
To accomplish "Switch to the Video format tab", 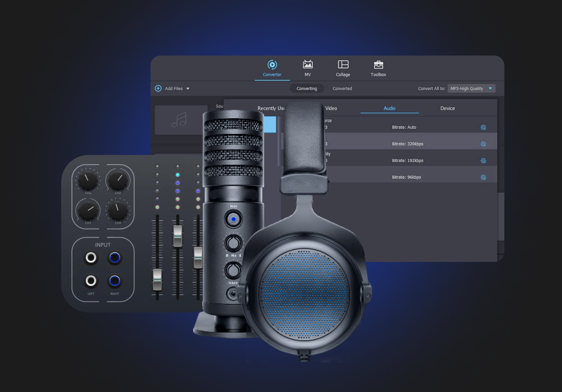I will (331, 108).
